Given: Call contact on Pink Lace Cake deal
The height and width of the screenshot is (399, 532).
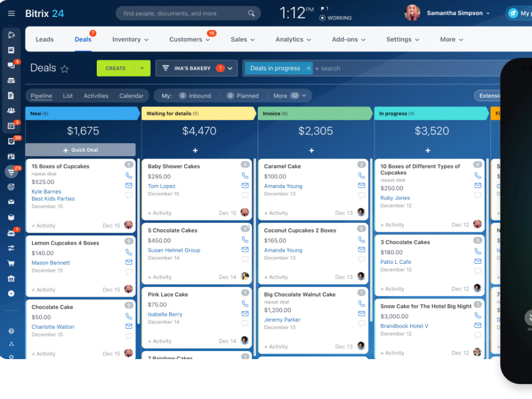Looking at the screenshot, I should click(245, 304).
